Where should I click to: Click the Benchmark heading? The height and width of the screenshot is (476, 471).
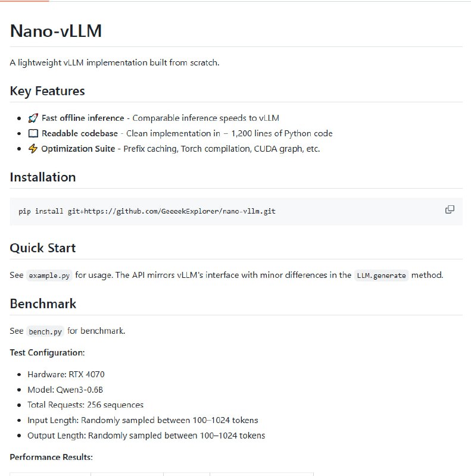(42, 304)
